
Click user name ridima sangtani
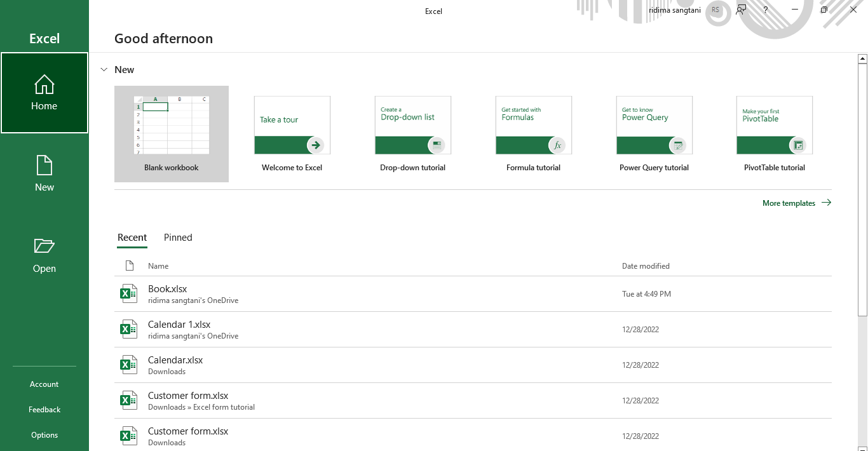point(675,10)
